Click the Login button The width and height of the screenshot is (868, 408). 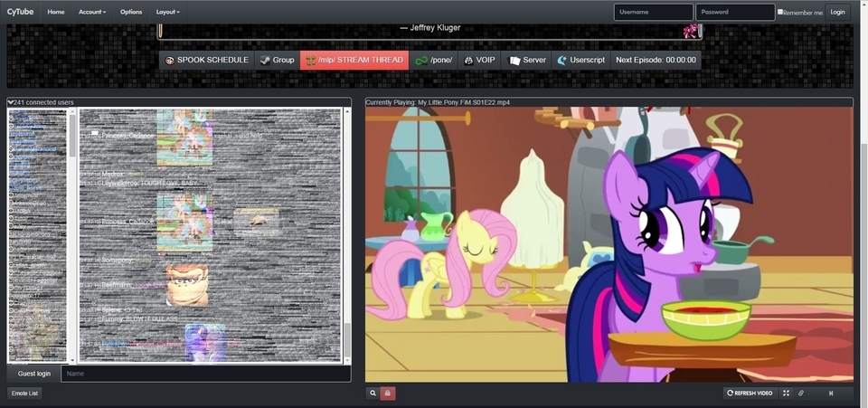(x=837, y=12)
